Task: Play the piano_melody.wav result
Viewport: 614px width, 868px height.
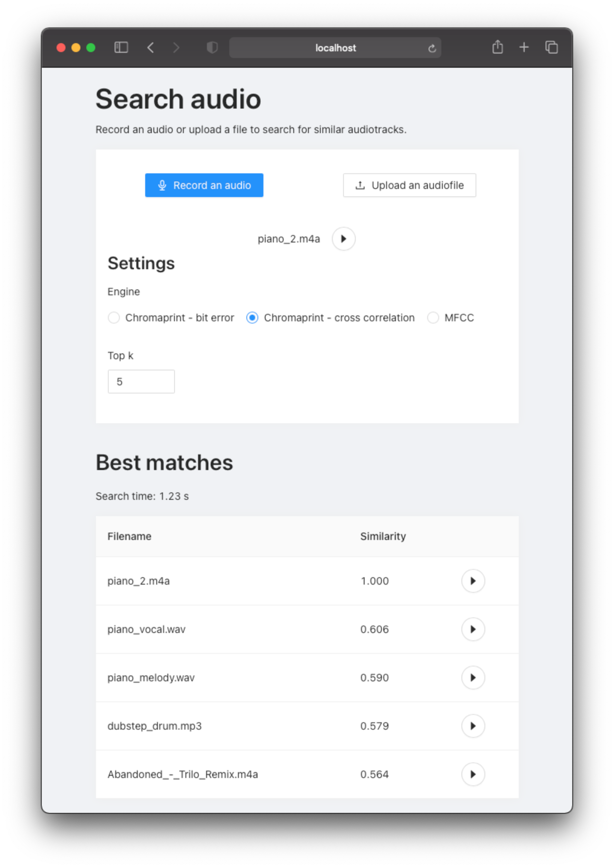Action: [473, 678]
